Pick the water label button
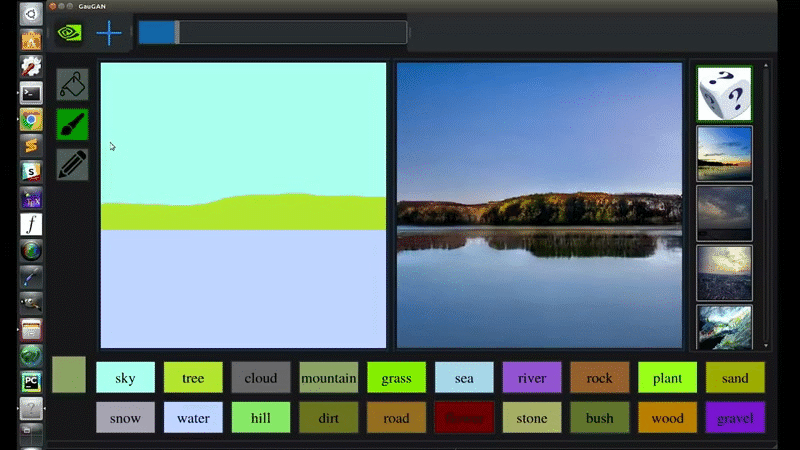800x450 pixels. click(193, 417)
